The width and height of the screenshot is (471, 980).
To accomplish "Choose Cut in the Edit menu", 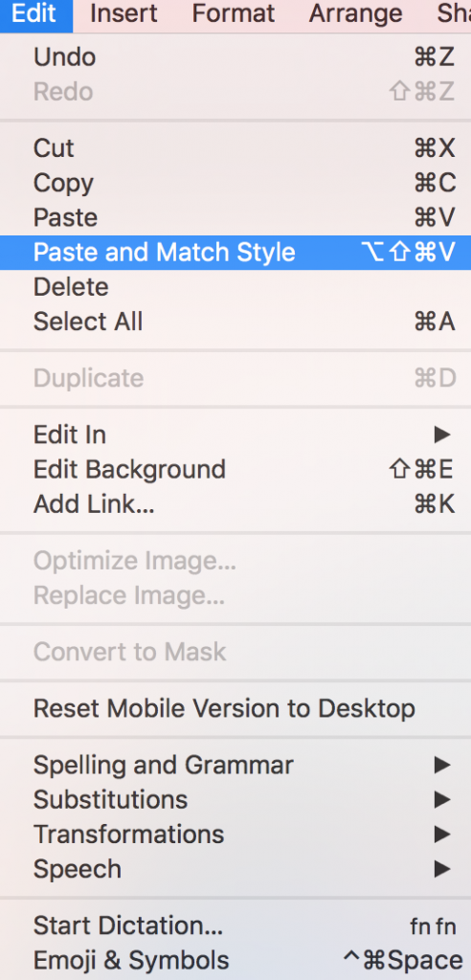I will tap(235, 148).
